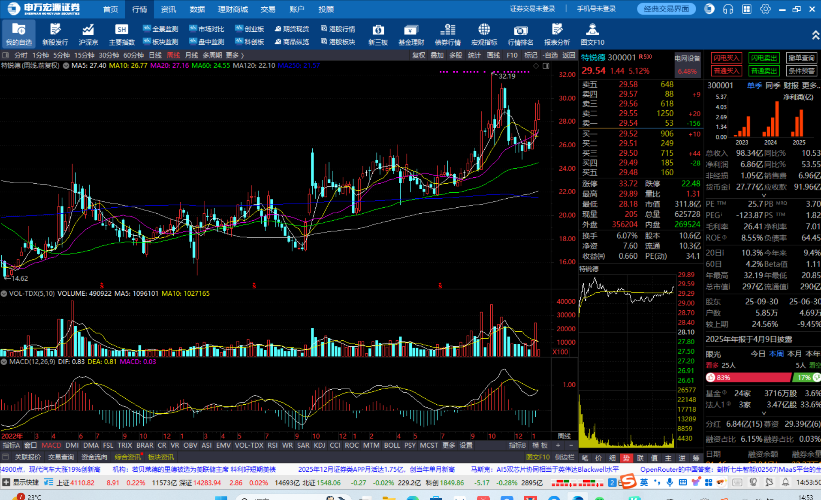Screen dimensions: 821x500
Task: Open 盘中监测 toolbar item
Action: coord(207,42)
